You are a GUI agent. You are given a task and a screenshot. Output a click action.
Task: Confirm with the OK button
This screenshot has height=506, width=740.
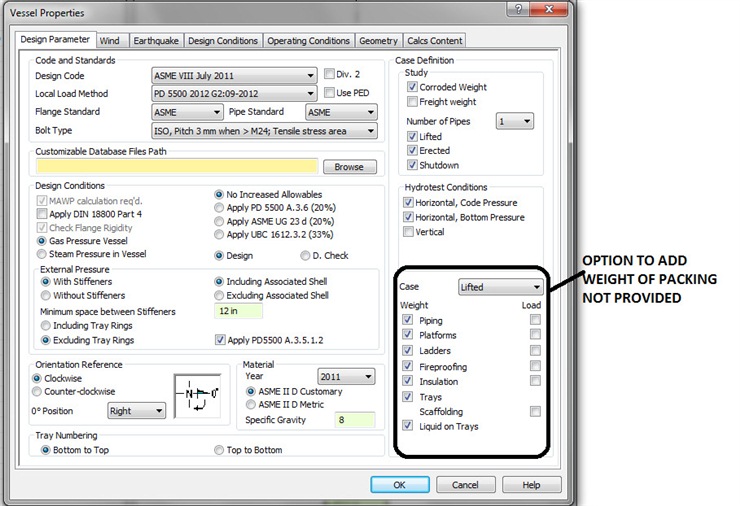click(x=400, y=485)
